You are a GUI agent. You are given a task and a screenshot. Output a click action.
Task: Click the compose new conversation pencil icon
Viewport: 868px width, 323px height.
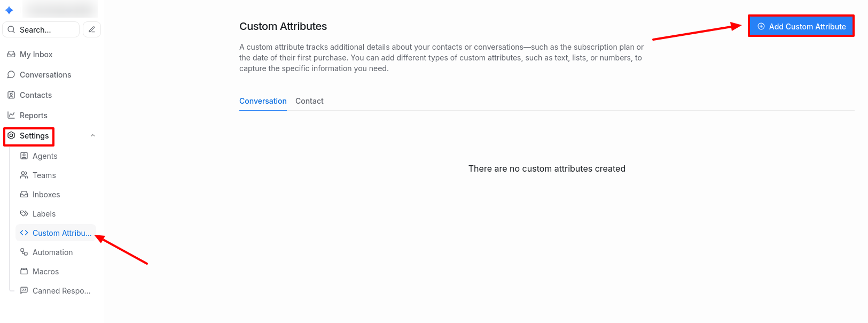tap(92, 29)
